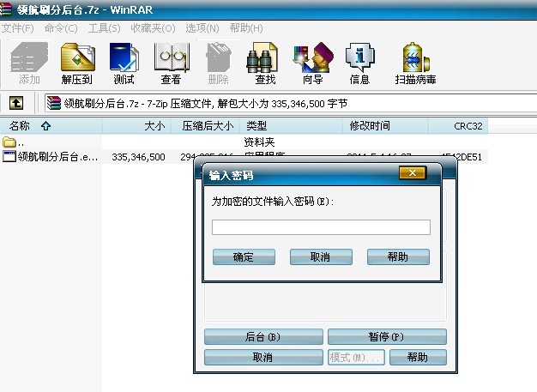Viewport: 537px width, 392px height.
Task: Sort by the 修改时间 column header
Action: tap(385, 126)
